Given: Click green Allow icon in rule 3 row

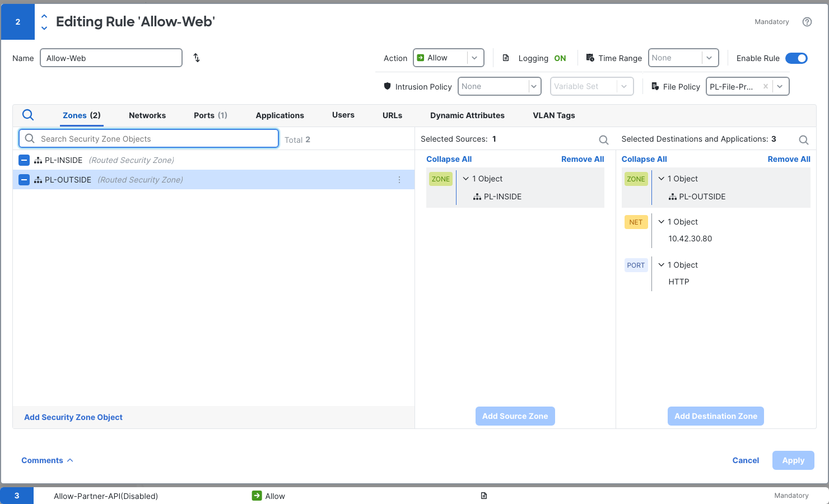Looking at the screenshot, I should (x=257, y=496).
